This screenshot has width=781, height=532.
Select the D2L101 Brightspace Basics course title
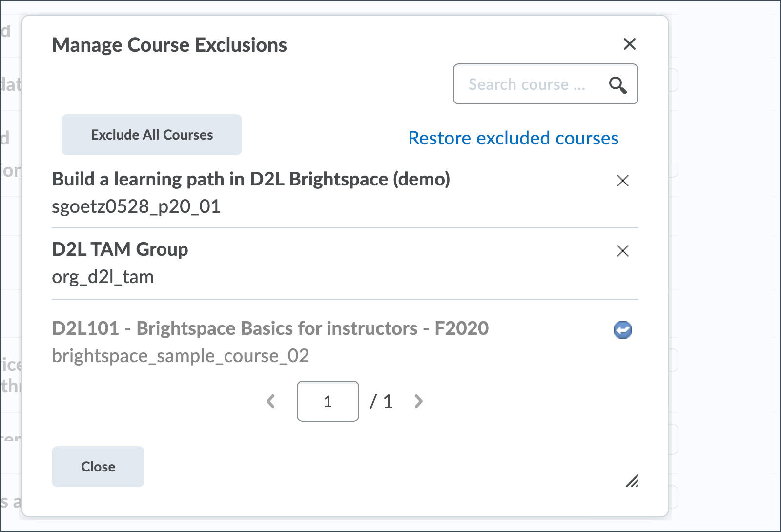point(270,328)
